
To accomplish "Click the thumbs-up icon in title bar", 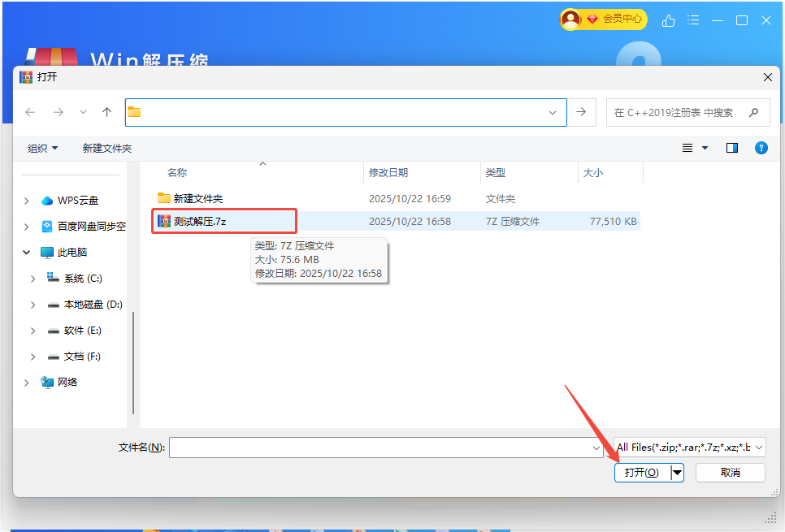I will pyautogui.click(x=669, y=20).
